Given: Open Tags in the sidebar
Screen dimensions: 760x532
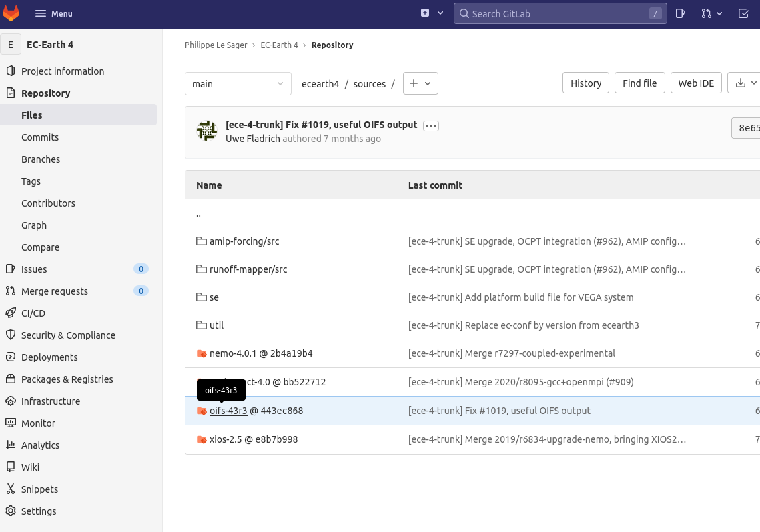Looking at the screenshot, I should point(31,181).
